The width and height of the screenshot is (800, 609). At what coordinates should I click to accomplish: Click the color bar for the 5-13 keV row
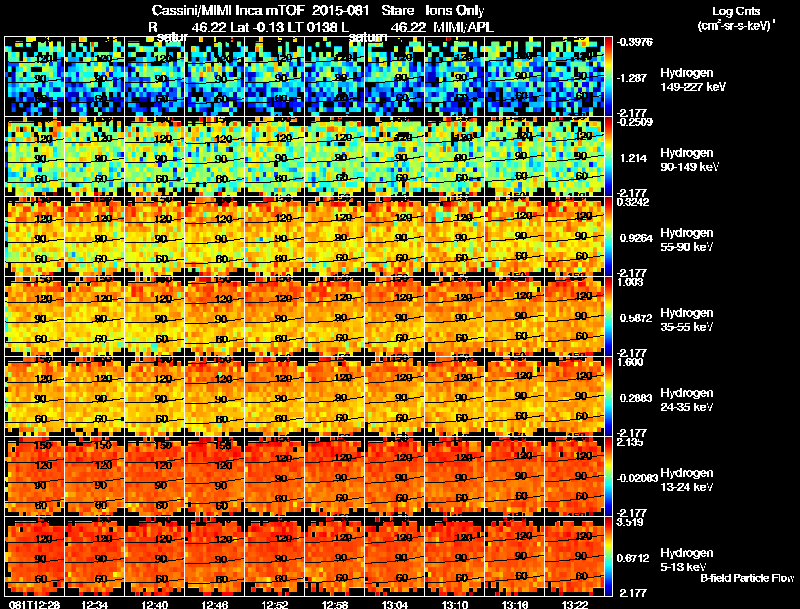click(608, 557)
